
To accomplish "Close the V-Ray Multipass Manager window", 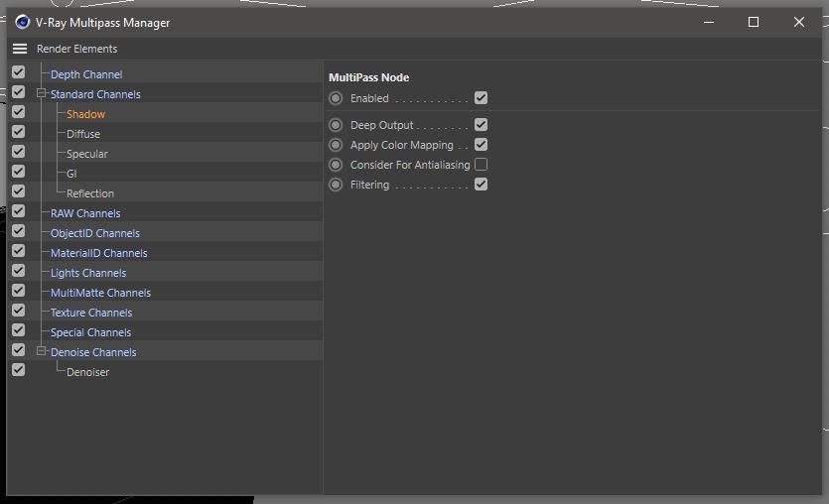I will [x=799, y=22].
